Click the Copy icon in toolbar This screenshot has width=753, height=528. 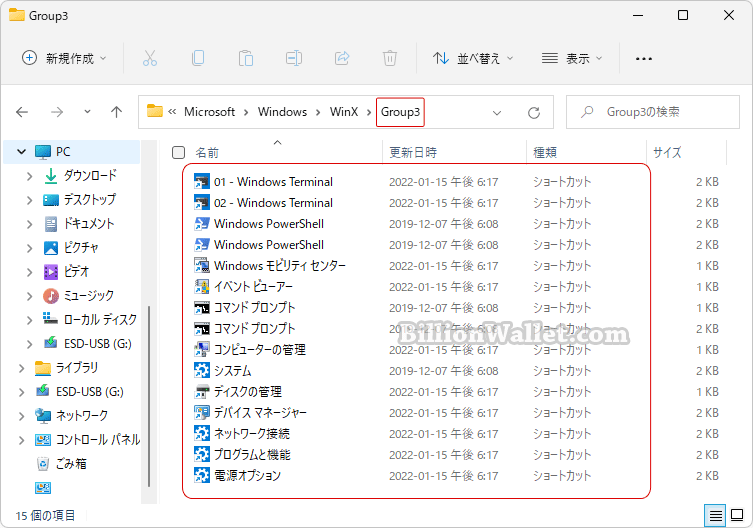click(198, 59)
